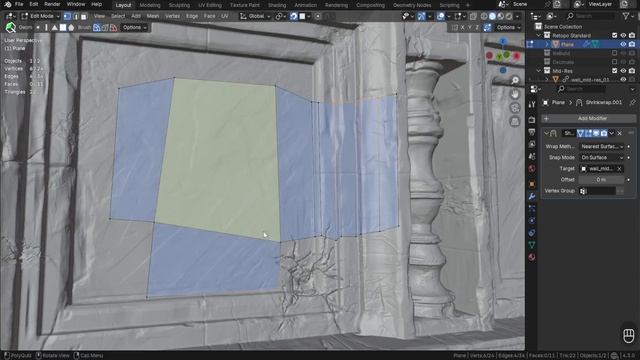Open Object properties orange square tab
The image size is (640, 360).
531,184
